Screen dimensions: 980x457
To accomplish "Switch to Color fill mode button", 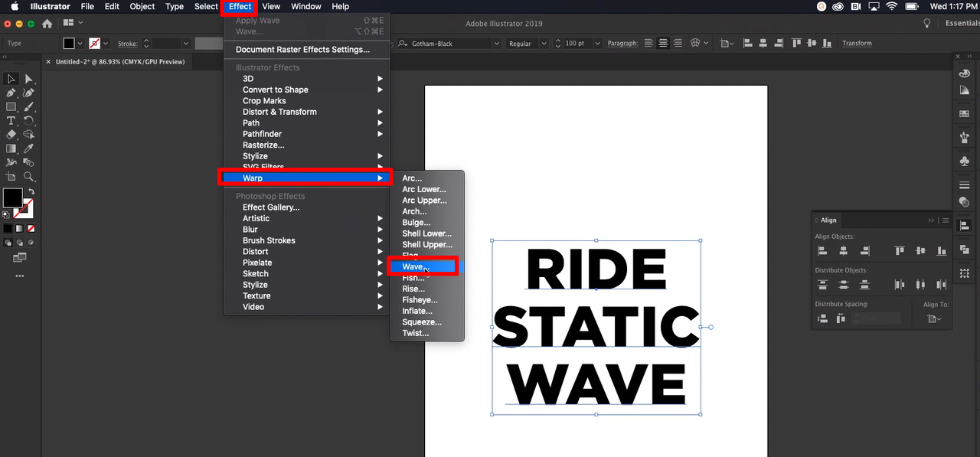I will [x=8, y=229].
